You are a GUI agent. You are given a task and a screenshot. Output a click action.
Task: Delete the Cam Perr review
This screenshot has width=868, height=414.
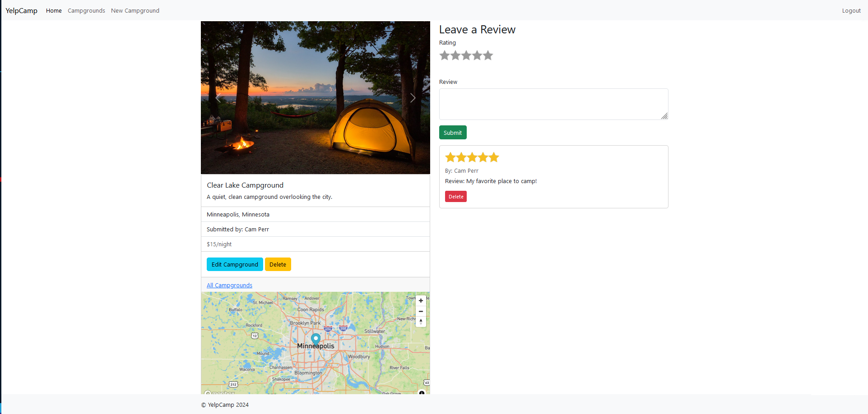(x=456, y=197)
